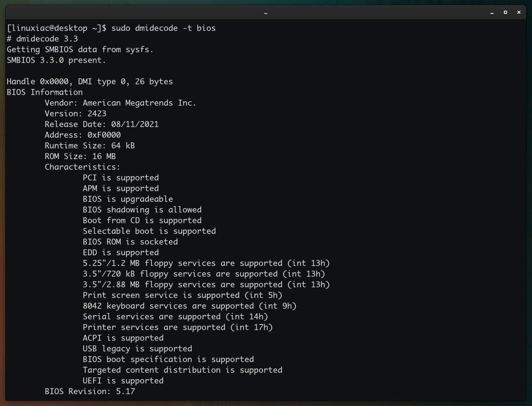
Task: Click the vendor name "American Megatrends Inc."
Action: pos(139,103)
